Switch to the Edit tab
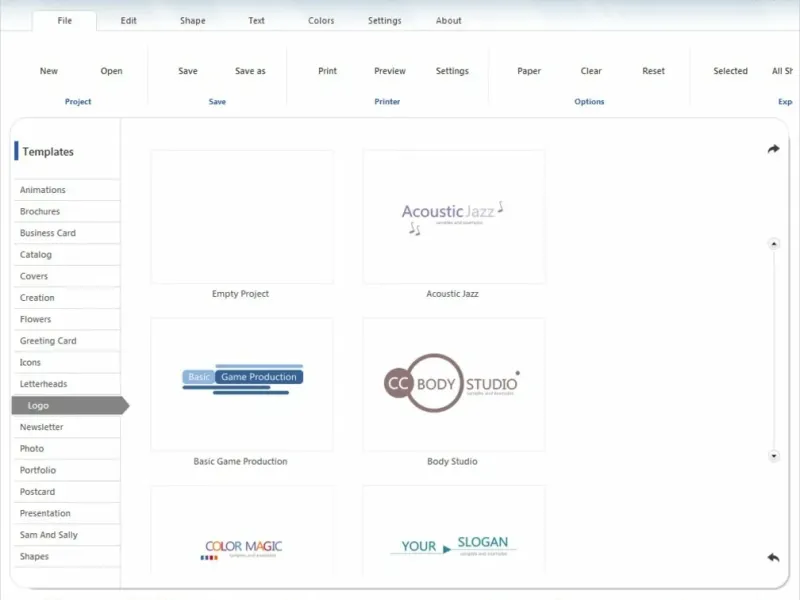Image resolution: width=800 pixels, height=600 pixels. point(129,20)
